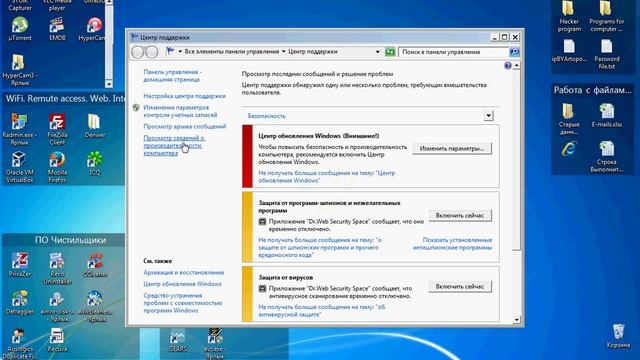Click the refresh button beside the address bar
This screenshot has width=640, height=360.
coord(390,52)
